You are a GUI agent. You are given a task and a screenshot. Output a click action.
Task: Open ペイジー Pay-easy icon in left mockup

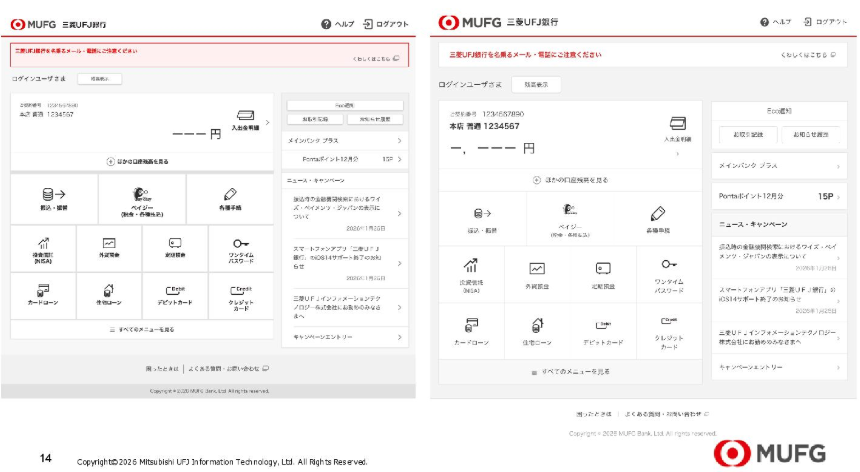click(x=142, y=194)
